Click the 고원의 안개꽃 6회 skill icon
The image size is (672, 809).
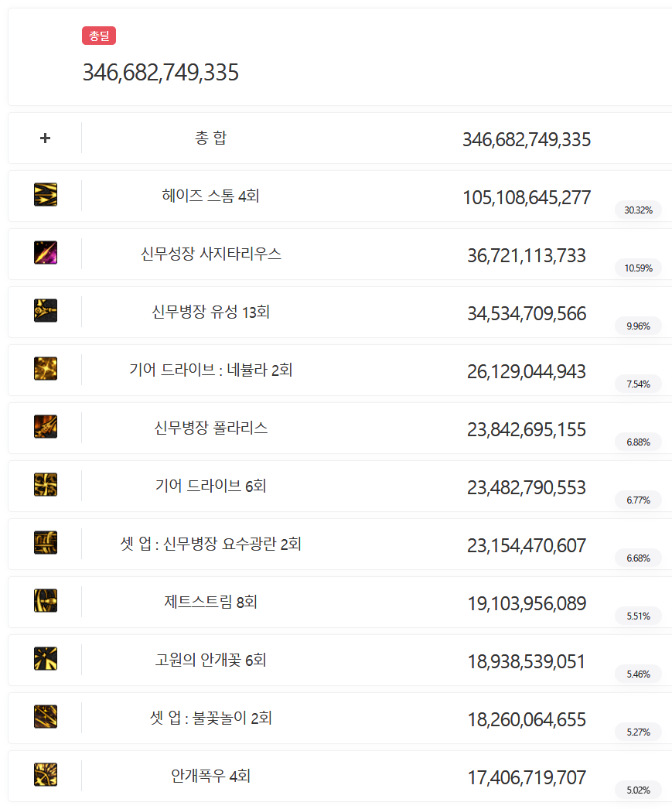pyautogui.click(x=46, y=659)
